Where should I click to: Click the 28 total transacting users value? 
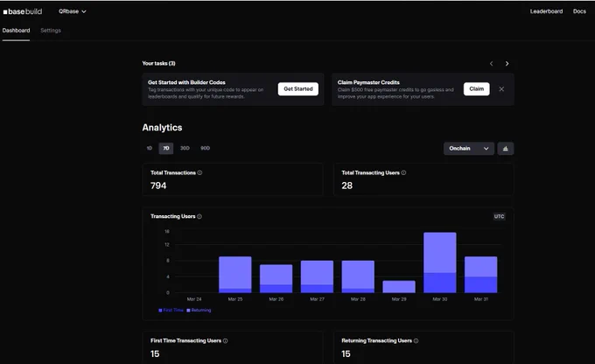346,185
